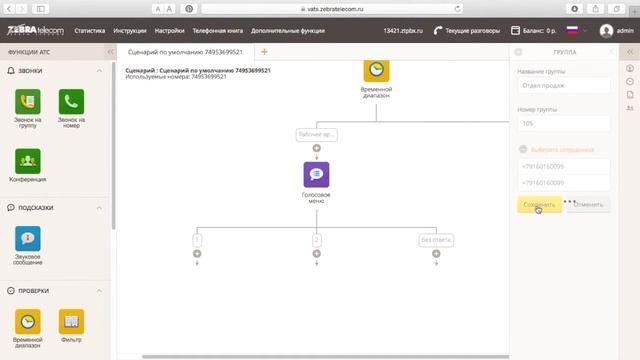Decrease Safari text size with small A
This screenshot has width=640, height=360.
[158, 9]
